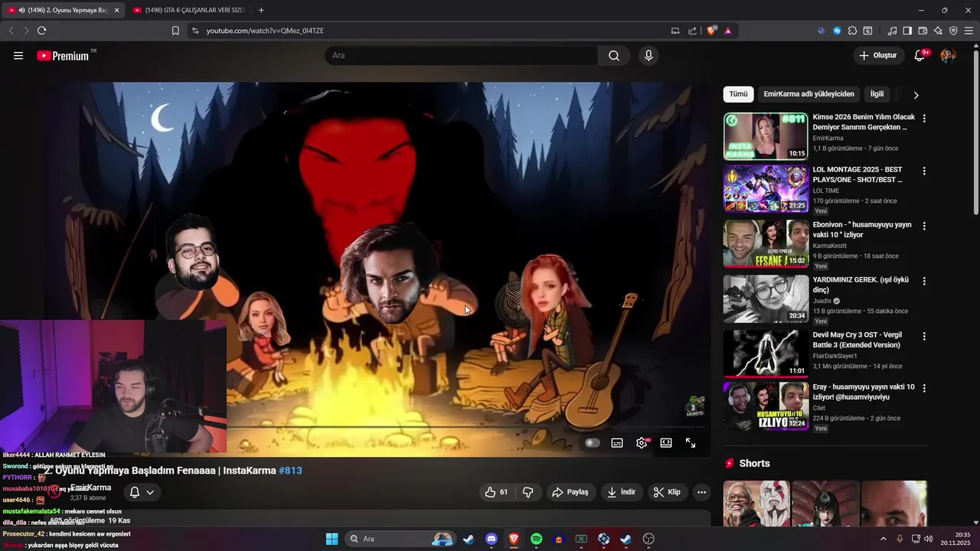This screenshot has height=551, width=980.
Task: Open Discord from the taskbar
Action: pos(492,539)
